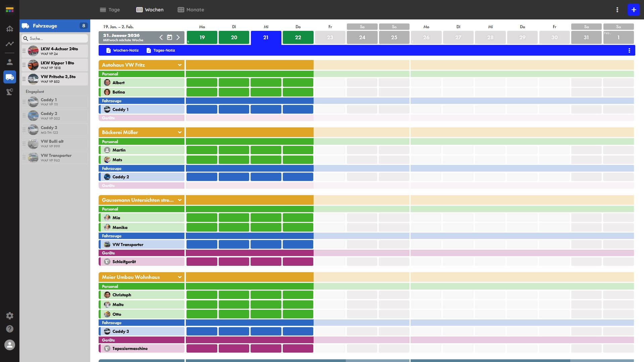Image resolution: width=644 pixels, height=362 pixels.
Task: Open the Geräte robot-arm sidebar icon
Action: [10, 92]
